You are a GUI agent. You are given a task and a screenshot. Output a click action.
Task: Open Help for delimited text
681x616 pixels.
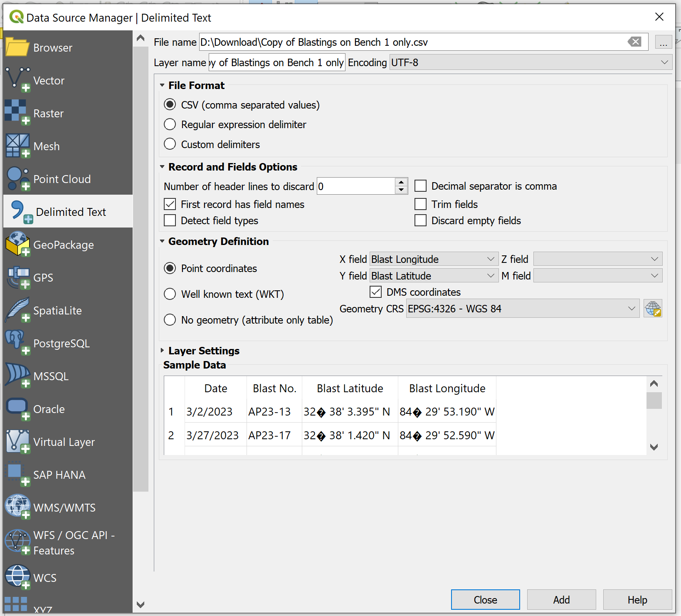[637, 599]
